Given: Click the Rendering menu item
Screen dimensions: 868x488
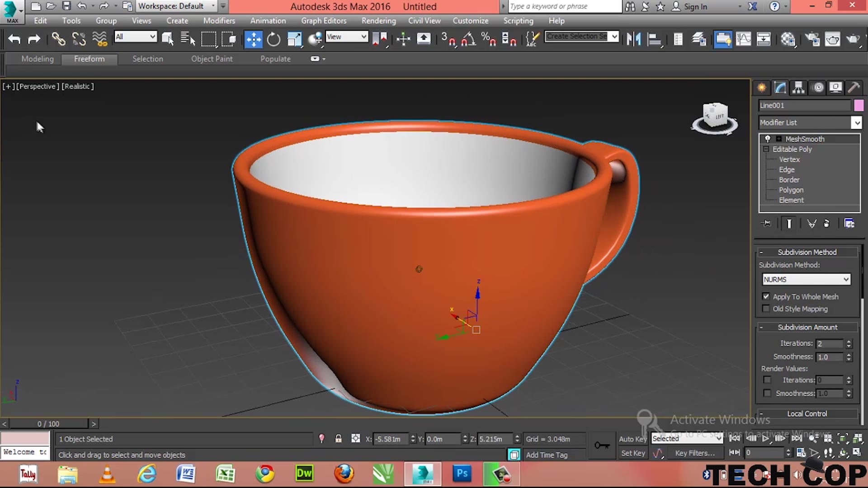Looking at the screenshot, I should pyautogui.click(x=378, y=20).
